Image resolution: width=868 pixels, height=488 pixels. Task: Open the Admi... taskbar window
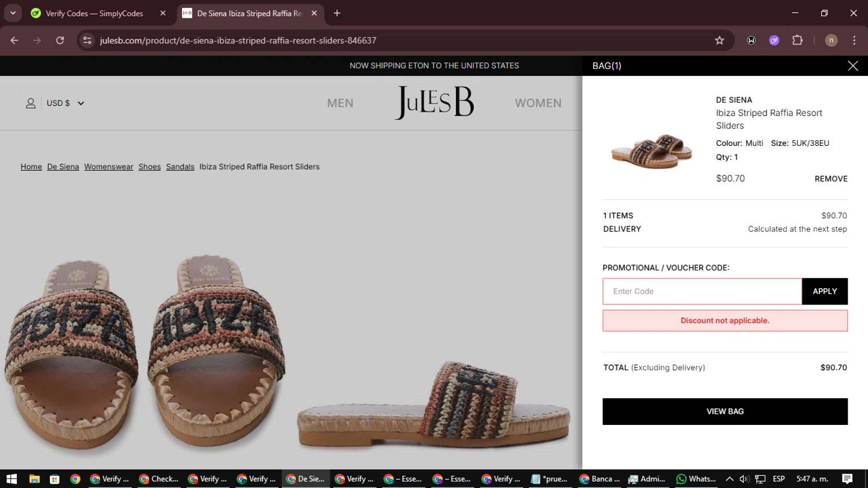(x=647, y=479)
